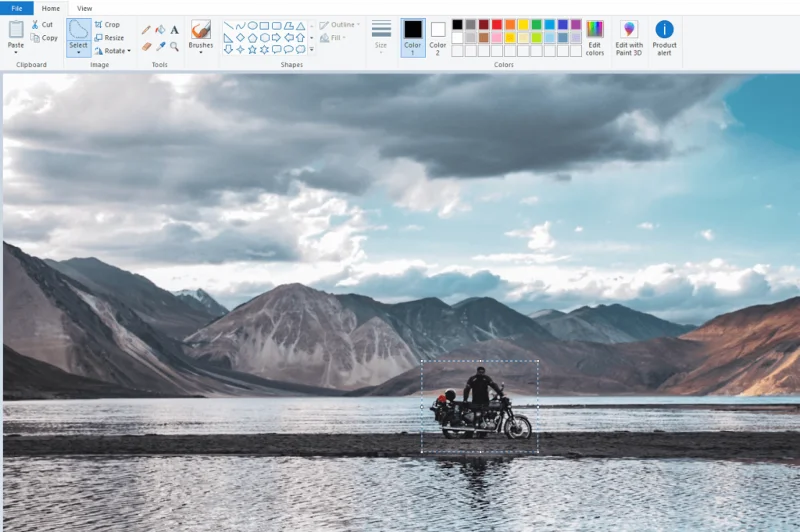Move the Shapes gallery down one row
800x532 pixels.
pyautogui.click(x=312, y=38)
